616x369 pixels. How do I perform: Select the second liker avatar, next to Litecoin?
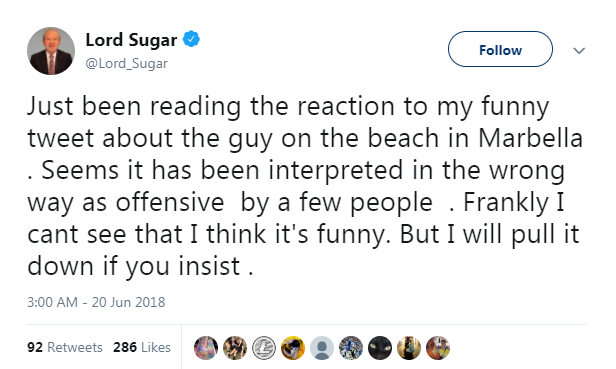[235, 348]
